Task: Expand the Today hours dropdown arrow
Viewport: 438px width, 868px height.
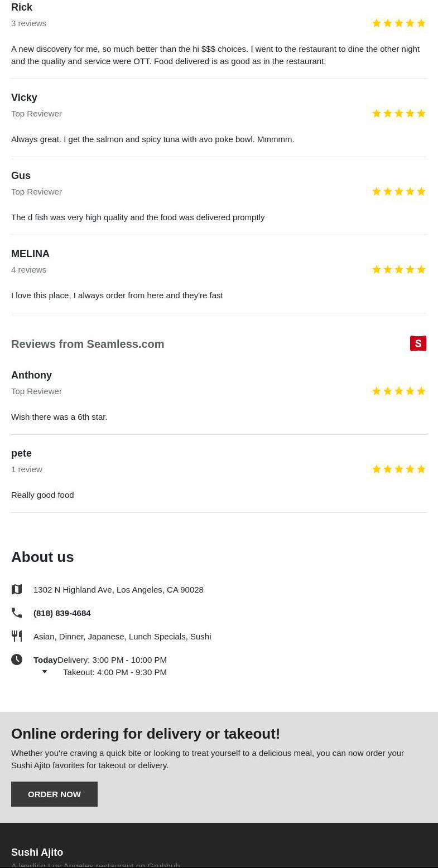Action: pos(45,672)
